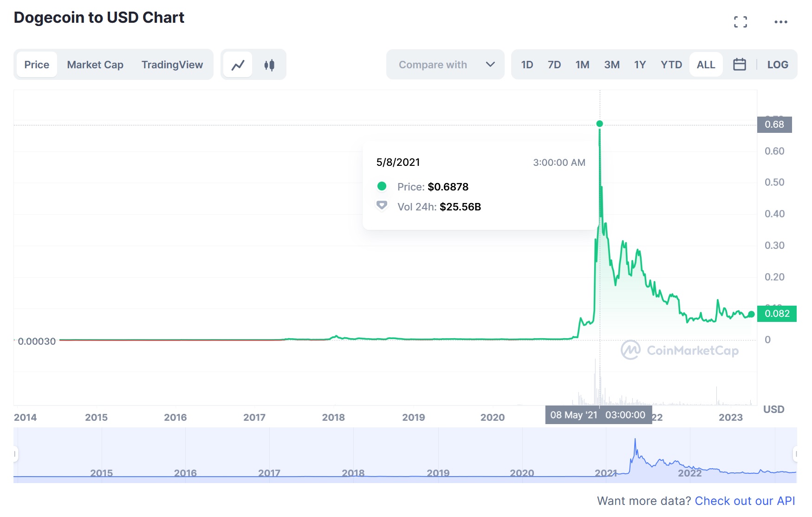Open the three-dot more options menu

pyautogui.click(x=781, y=22)
